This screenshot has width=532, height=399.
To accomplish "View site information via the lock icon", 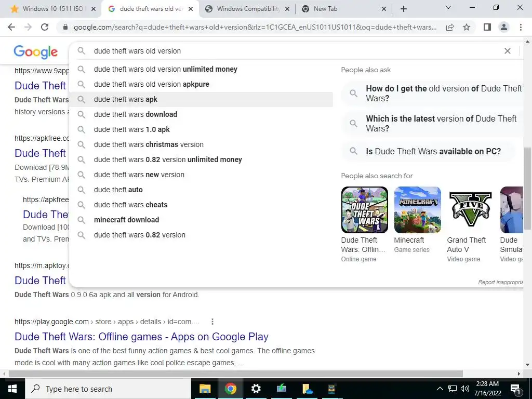I will click(x=65, y=27).
